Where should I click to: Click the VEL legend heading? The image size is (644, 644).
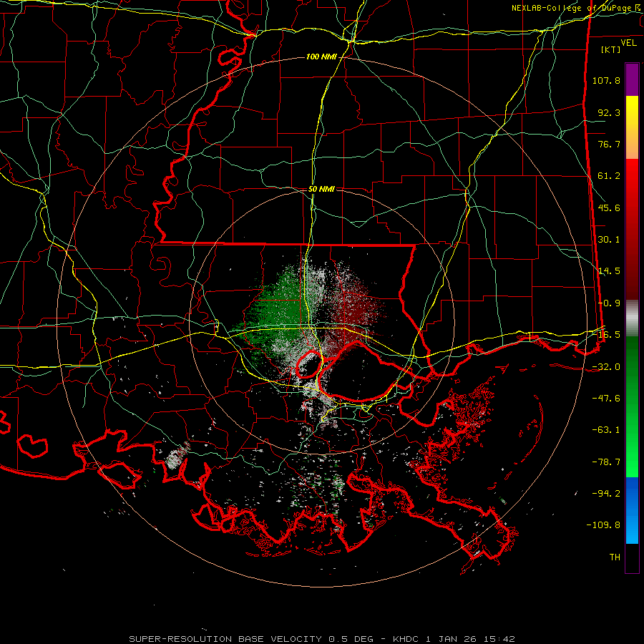click(x=628, y=43)
